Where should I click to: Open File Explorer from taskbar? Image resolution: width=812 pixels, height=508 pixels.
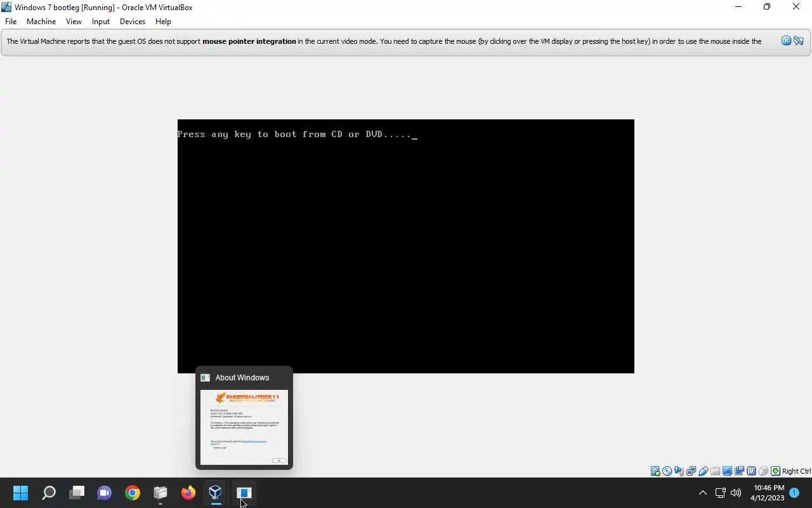(160, 493)
